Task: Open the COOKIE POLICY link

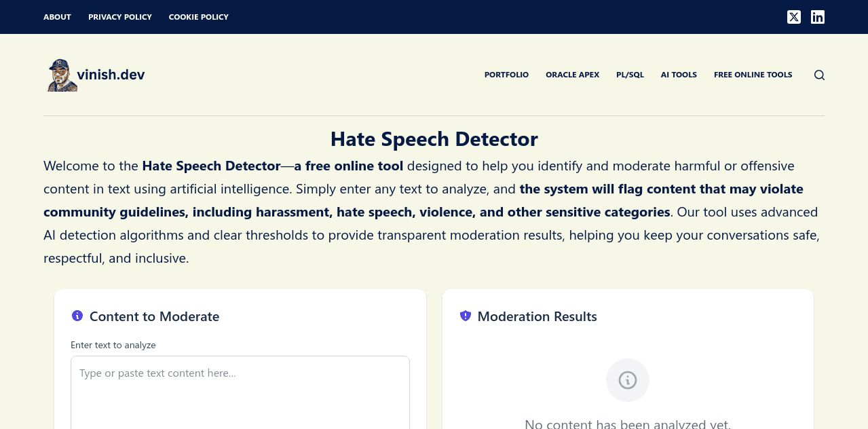Action: 198,16
